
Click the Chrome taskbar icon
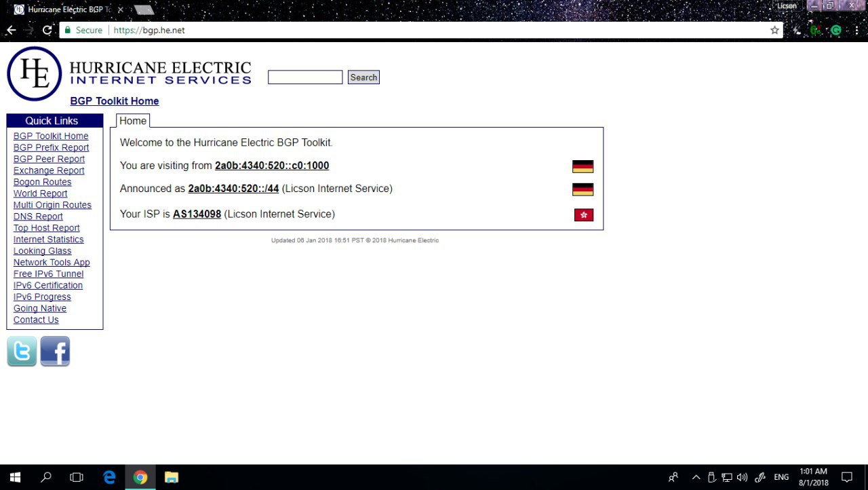[140, 477]
